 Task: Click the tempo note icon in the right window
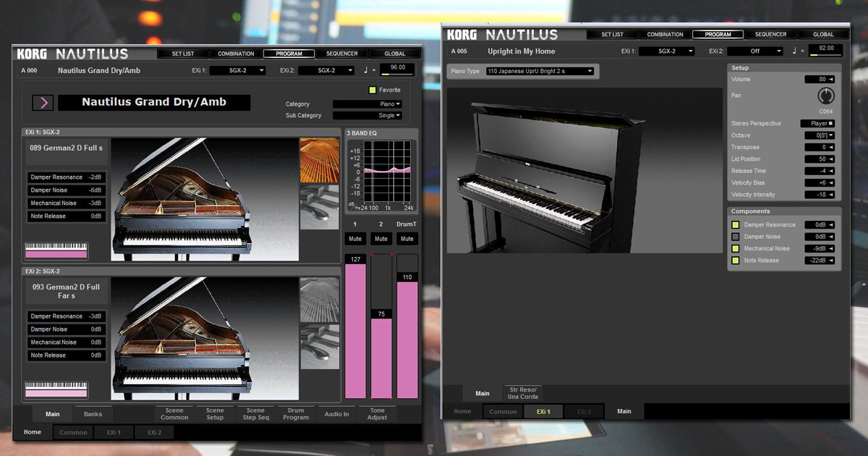tap(794, 51)
